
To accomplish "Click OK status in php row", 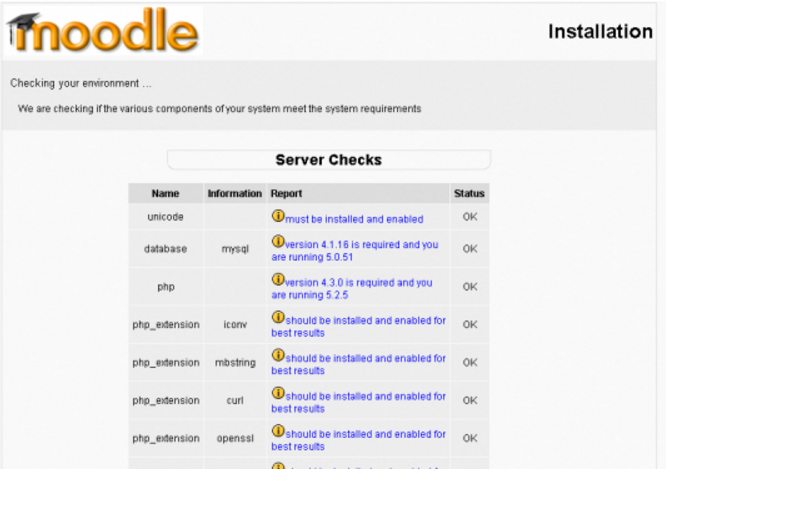I will [470, 287].
